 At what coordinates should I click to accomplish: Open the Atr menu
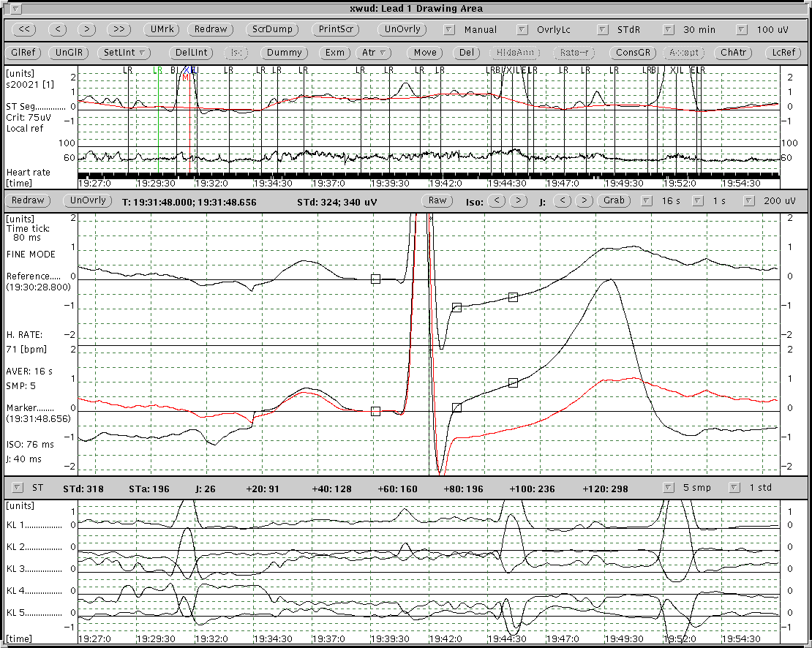374,53
